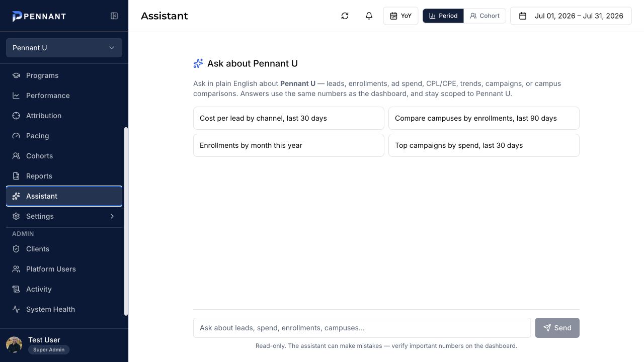Open the Pennant U client dropdown
The height and width of the screenshot is (362, 644).
tap(64, 48)
